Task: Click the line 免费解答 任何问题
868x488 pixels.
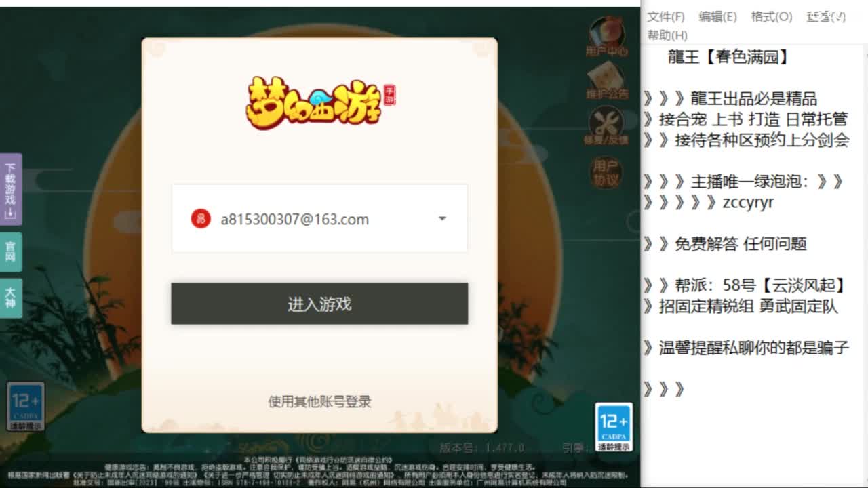Action: tap(741, 244)
